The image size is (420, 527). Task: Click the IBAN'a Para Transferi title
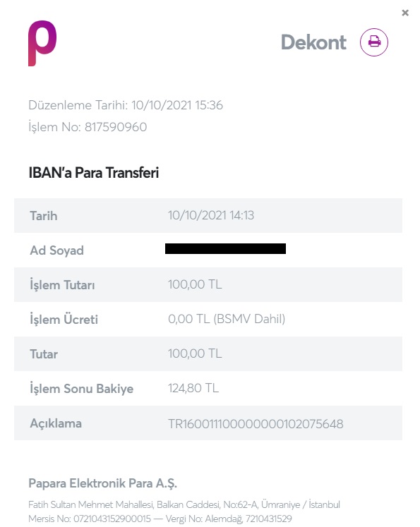point(94,173)
